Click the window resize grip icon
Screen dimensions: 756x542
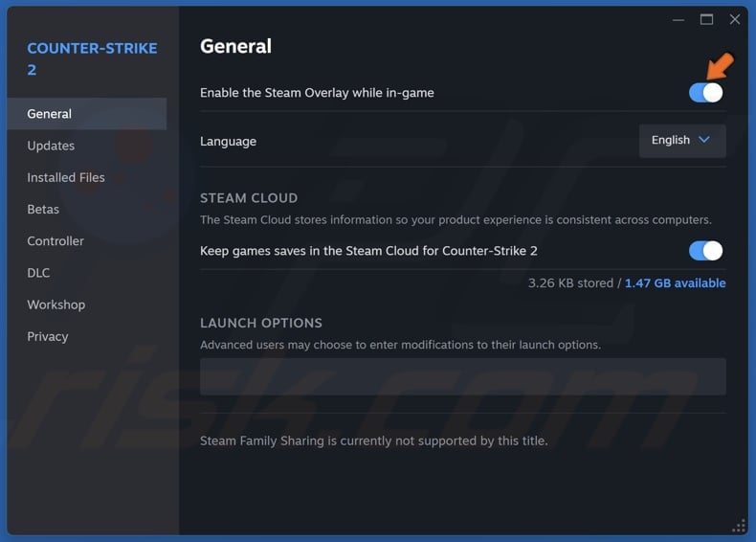pos(739,526)
